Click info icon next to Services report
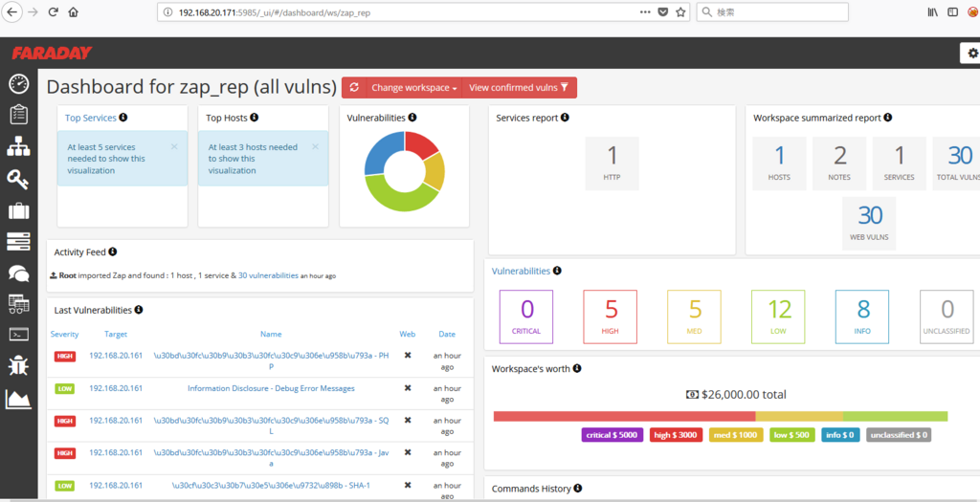This screenshot has height=502, width=980. 565,118
